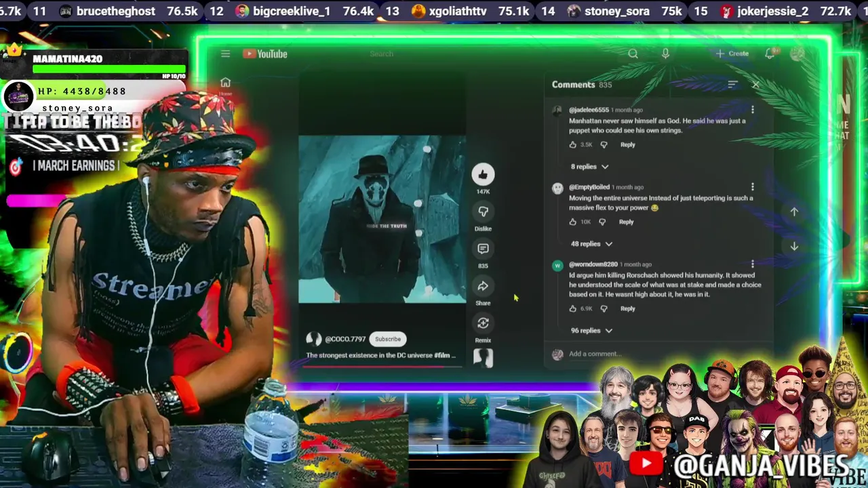The height and width of the screenshot is (488, 868).
Task: Open options menu on @worndown8280 comment
Action: 752,264
